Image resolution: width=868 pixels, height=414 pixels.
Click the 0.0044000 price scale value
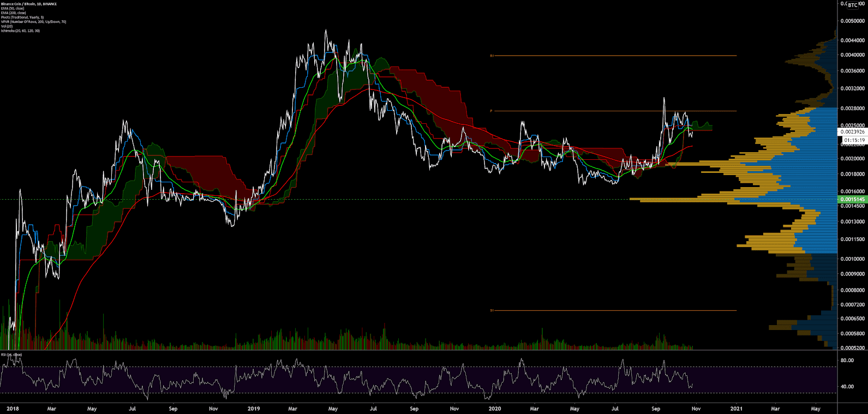pos(853,40)
